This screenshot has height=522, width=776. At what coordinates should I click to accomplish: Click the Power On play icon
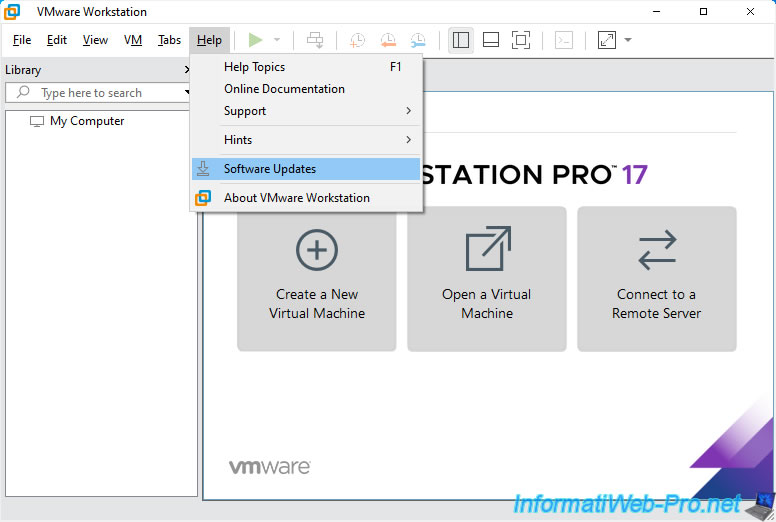click(256, 40)
